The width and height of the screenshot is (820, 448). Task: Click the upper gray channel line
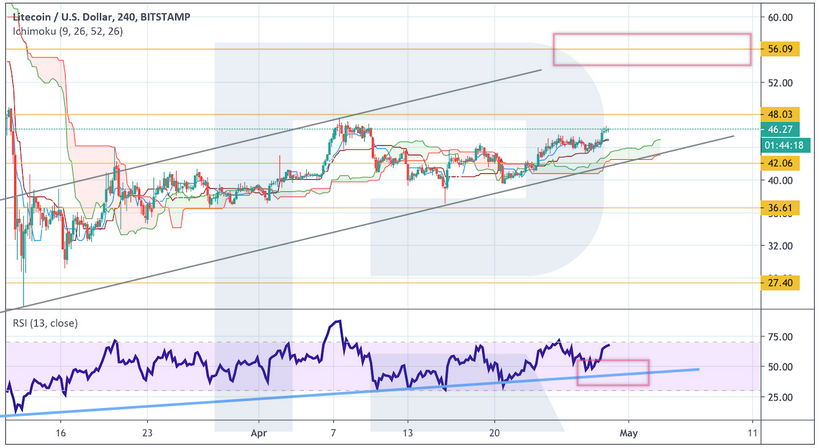[300, 130]
